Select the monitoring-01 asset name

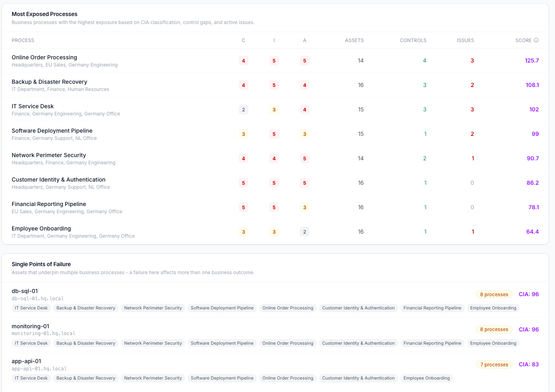(30, 326)
